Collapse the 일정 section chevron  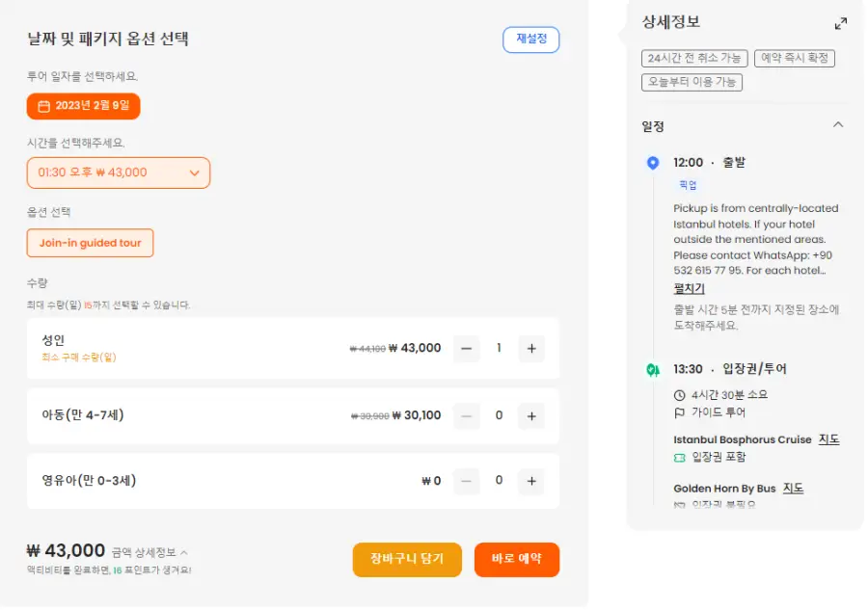pyautogui.click(x=838, y=125)
